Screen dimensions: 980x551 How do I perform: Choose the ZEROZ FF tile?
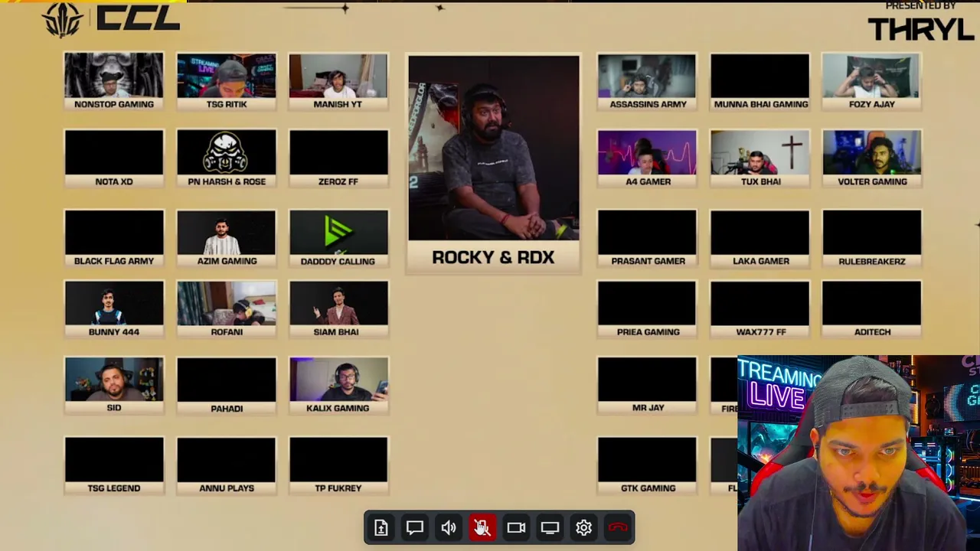[338, 158]
